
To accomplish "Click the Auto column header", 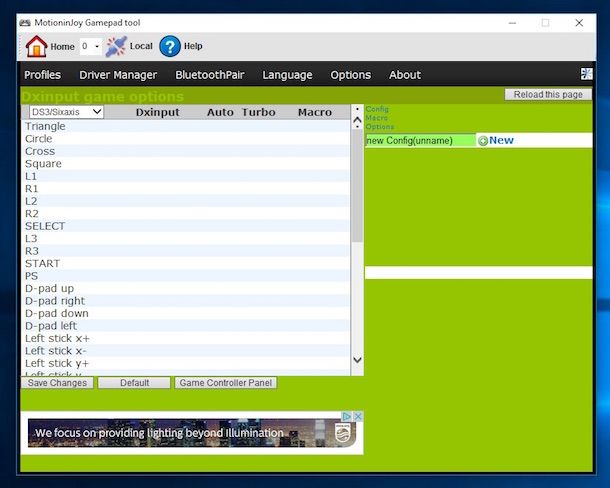I will pyautogui.click(x=220, y=112).
